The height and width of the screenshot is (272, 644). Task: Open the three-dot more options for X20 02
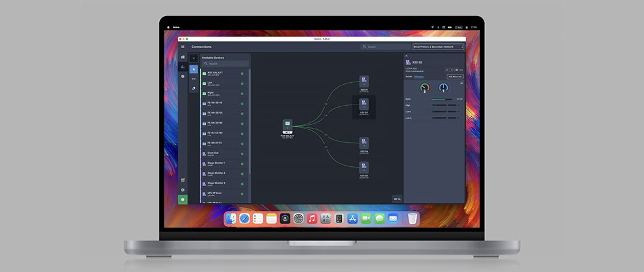462,70
